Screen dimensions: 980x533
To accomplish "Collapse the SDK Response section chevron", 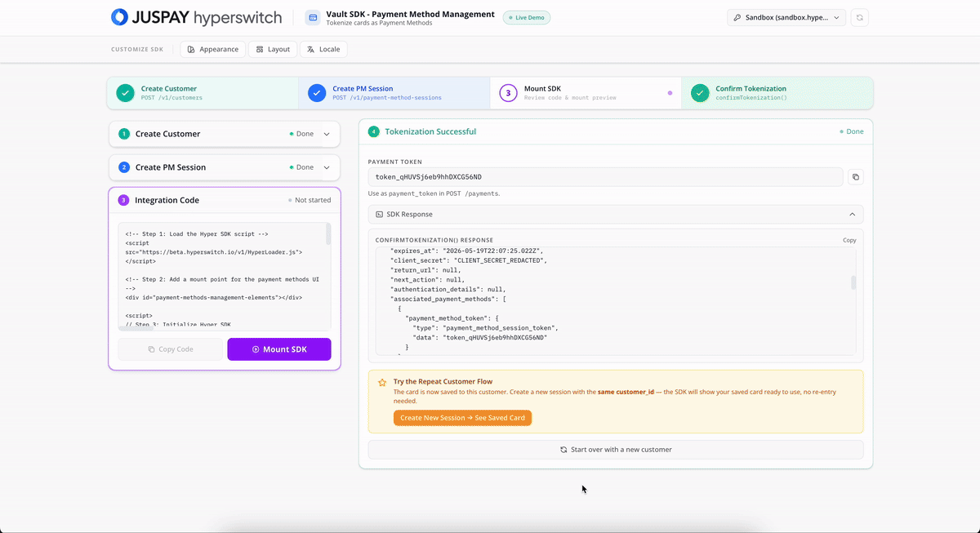I will click(852, 214).
